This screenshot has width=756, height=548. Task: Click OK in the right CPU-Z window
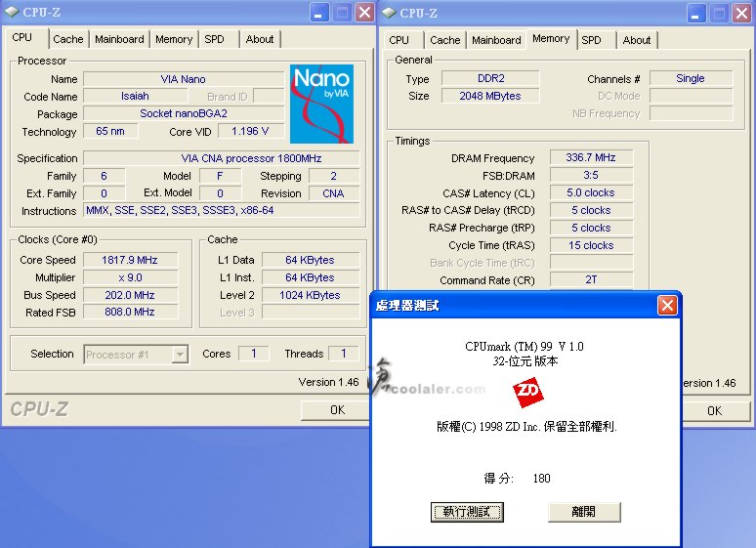click(x=715, y=410)
